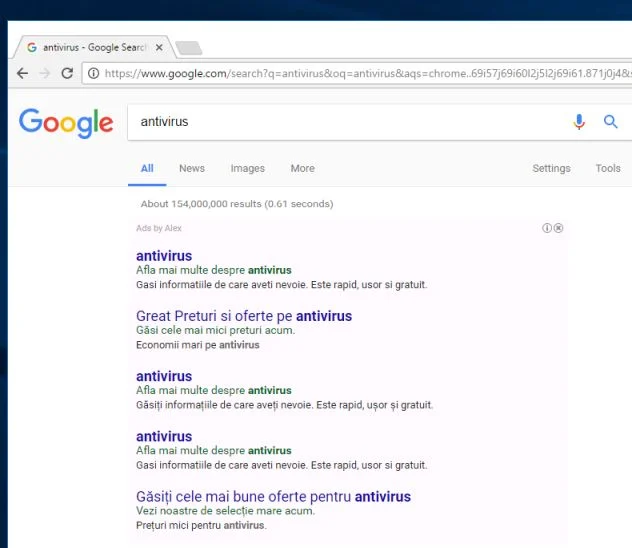Open site info icon in address bar

94,73
